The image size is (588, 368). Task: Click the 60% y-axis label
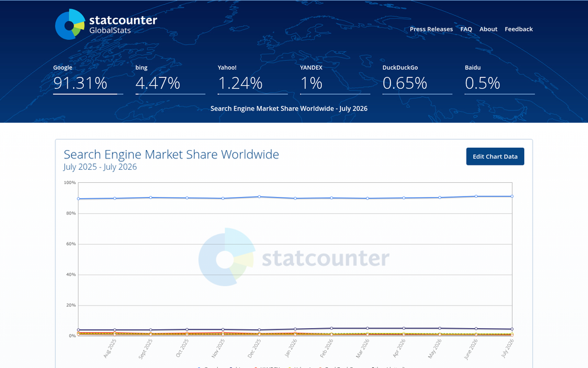(x=71, y=244)
